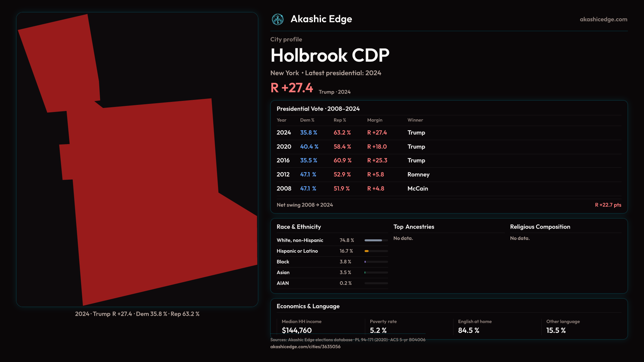644x362 pixels.
Task: Click the Margin column header
Action: tap(375, 120)
